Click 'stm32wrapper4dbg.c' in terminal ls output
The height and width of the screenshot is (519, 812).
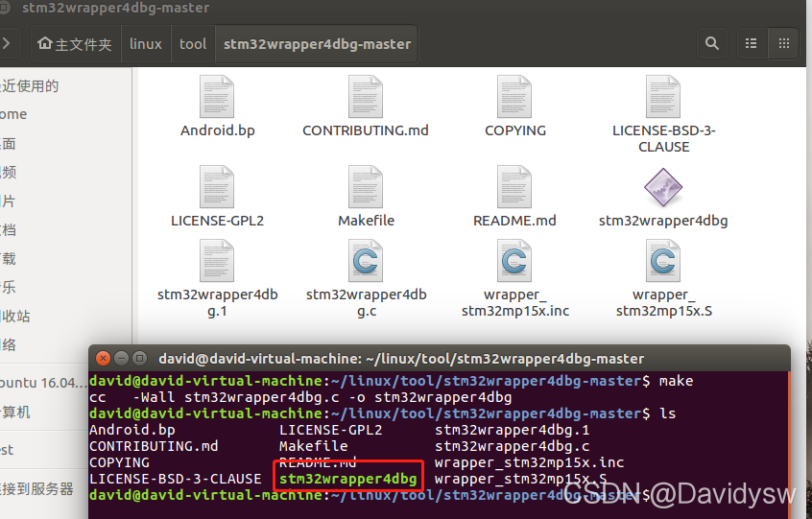513,446
